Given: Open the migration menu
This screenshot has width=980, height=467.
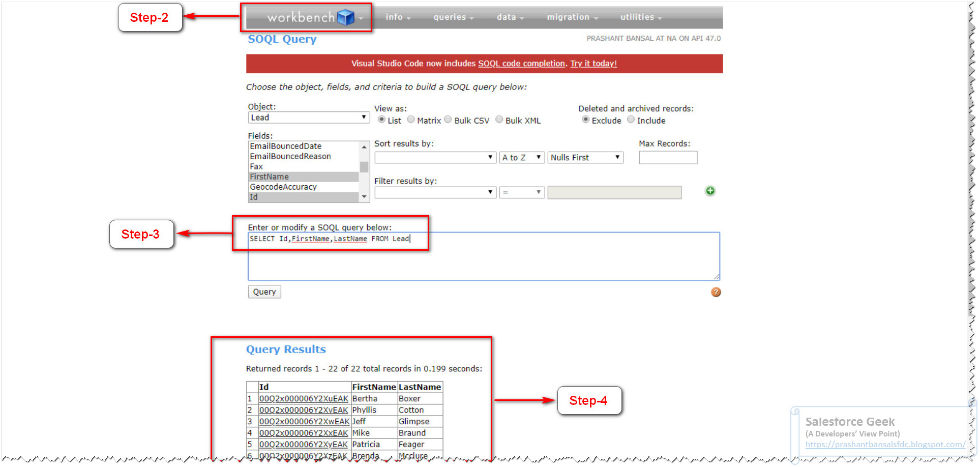Looking at the screenshot, I should pos(572,17).
